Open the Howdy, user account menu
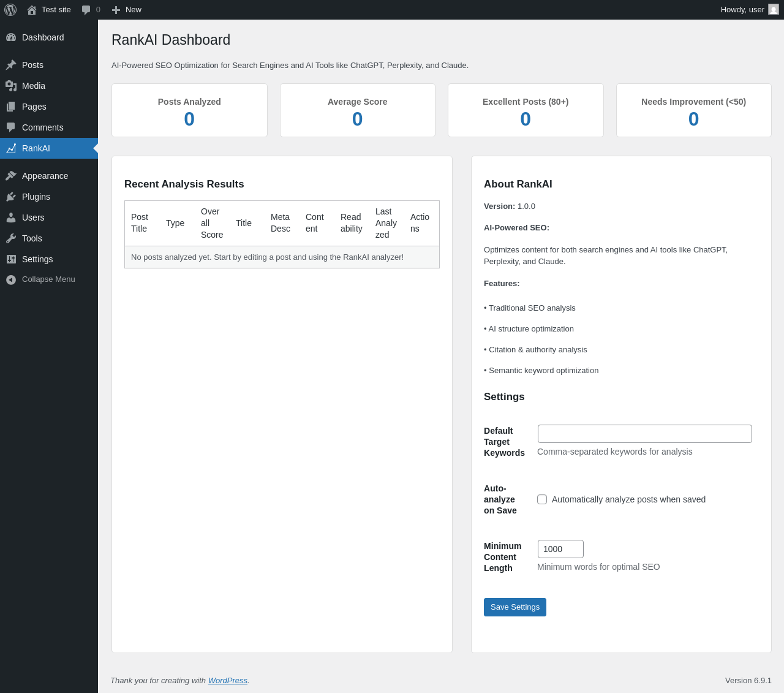This screenshot has height=693, width=784. pyautogui.click(x=750, y=10)
